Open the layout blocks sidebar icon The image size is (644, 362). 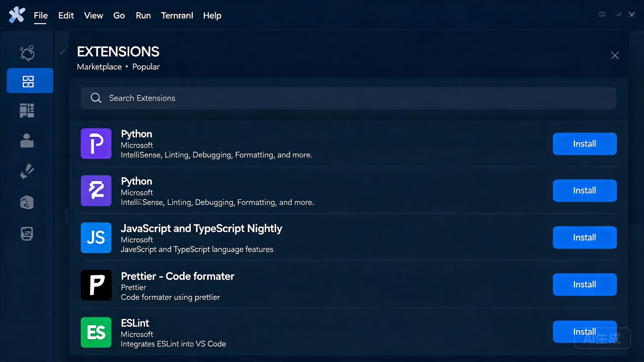coord(27,110)
